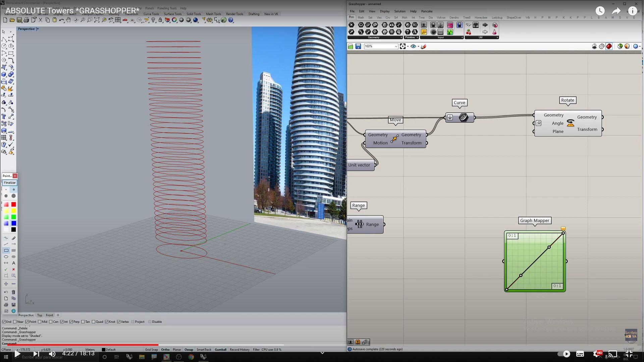The height and width of the screenshot is (362, 644).
Task: Open the Pancake menu in Grasshopper
Action: (427, 11)
